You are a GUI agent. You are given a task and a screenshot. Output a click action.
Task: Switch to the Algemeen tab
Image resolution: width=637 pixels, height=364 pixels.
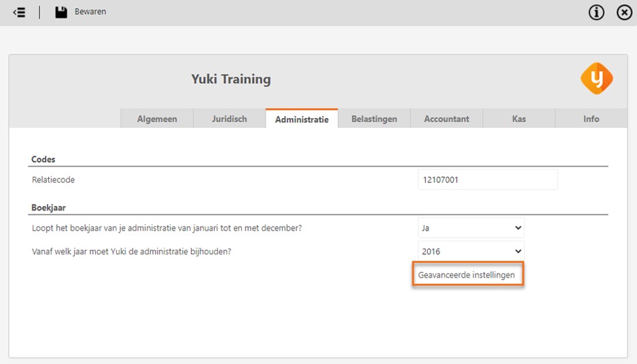point(157,119)
